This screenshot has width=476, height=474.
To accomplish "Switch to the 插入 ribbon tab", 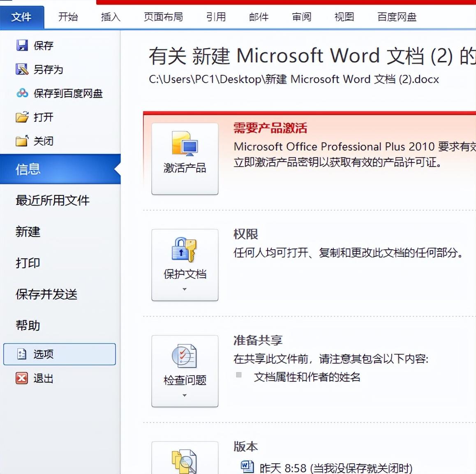I will (111, 17).
